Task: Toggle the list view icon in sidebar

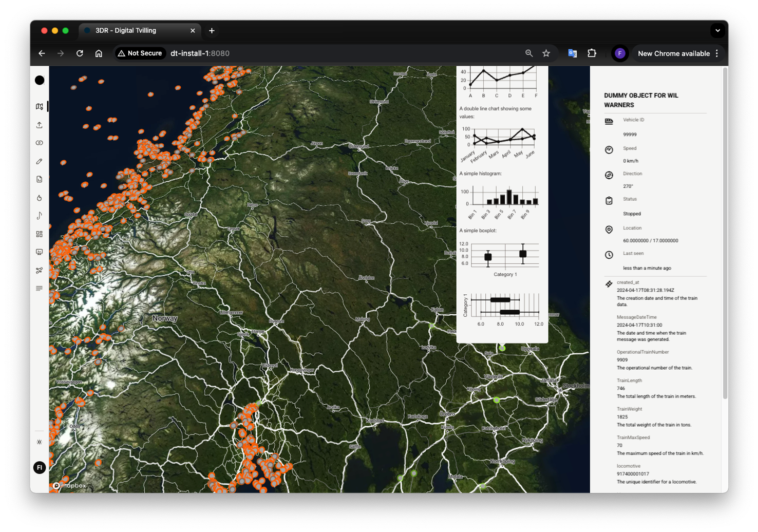Action: click(x=39, y=288)
